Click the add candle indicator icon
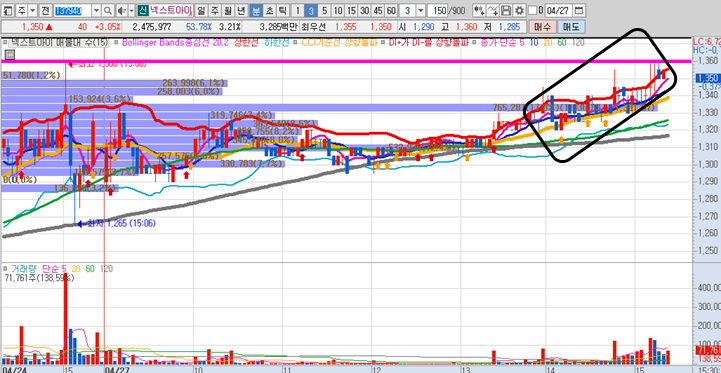The image size is (721, 373). [x=479, y=10]
